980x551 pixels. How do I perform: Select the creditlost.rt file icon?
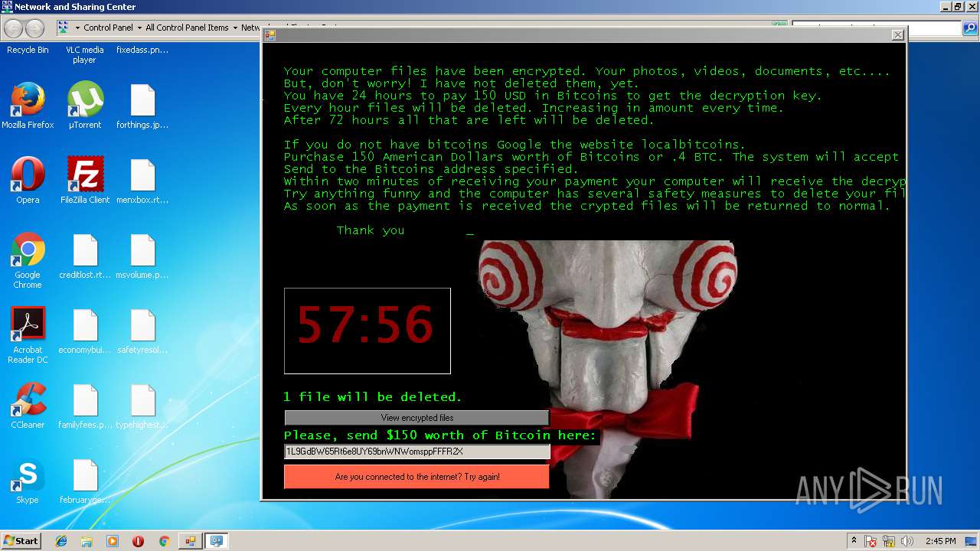[85, 250]
